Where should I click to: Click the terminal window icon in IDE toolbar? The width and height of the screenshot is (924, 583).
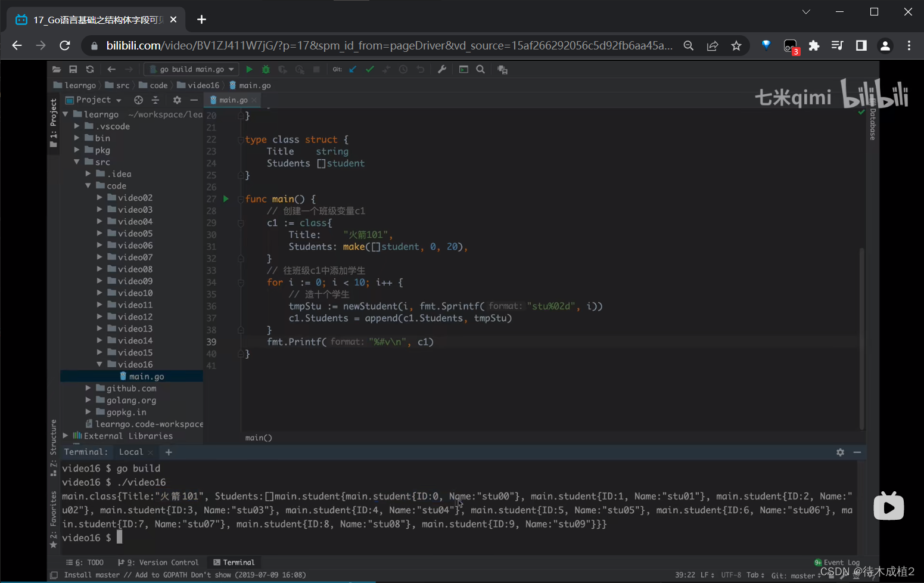coord(463,69)
